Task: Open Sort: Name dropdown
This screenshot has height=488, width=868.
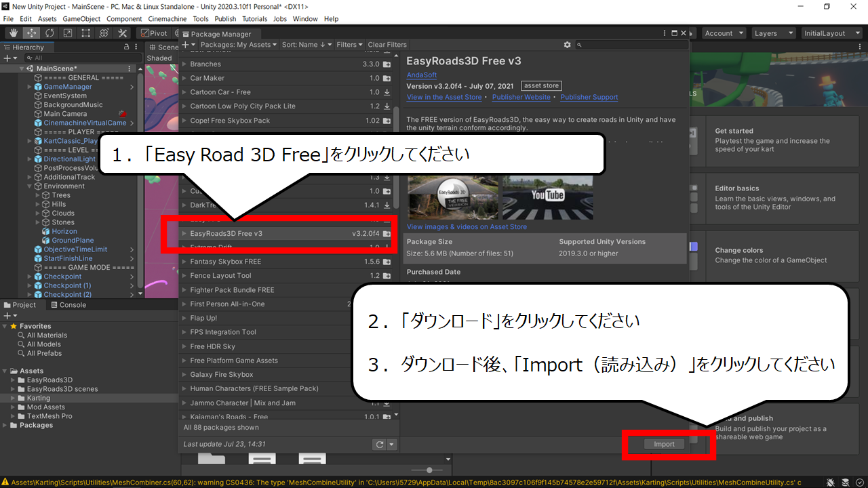Action: [x=307, y=45]
